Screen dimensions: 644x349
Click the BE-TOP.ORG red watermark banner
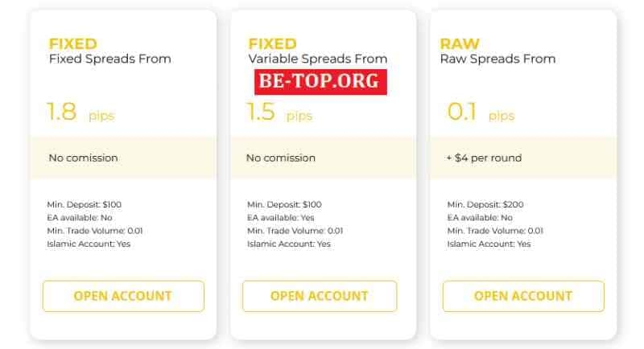pos(320,82)
